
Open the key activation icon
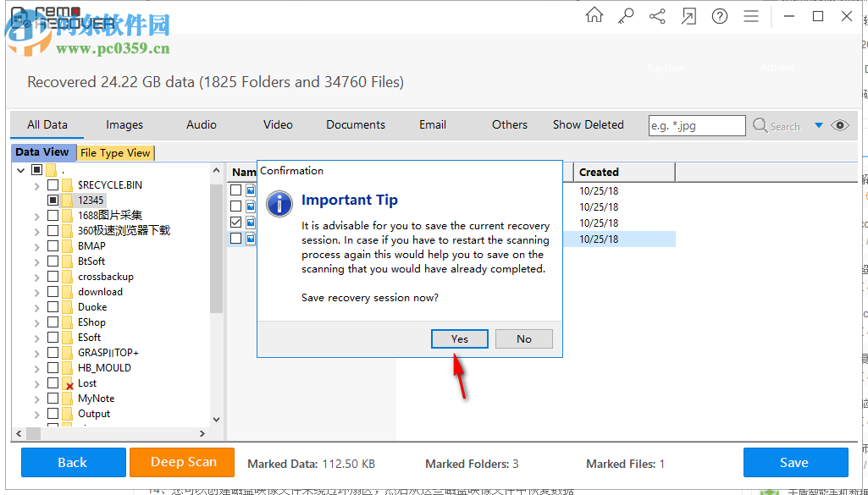point(626,16)
